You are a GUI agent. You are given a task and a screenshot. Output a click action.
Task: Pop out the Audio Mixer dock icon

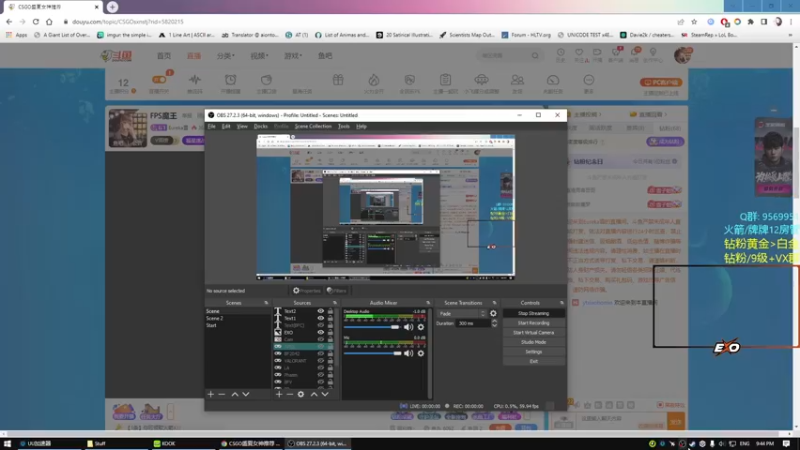pyautogui.click(x=428, y=303)
